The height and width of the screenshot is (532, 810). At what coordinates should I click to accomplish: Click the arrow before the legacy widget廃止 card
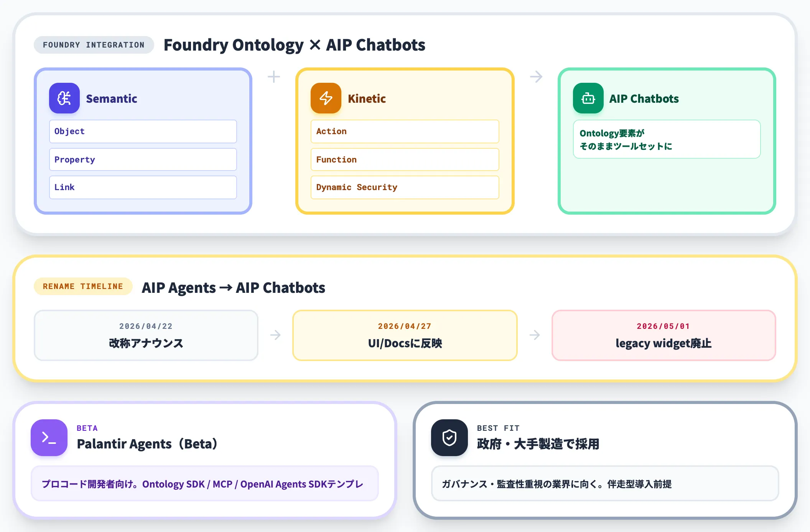[535, 335]
